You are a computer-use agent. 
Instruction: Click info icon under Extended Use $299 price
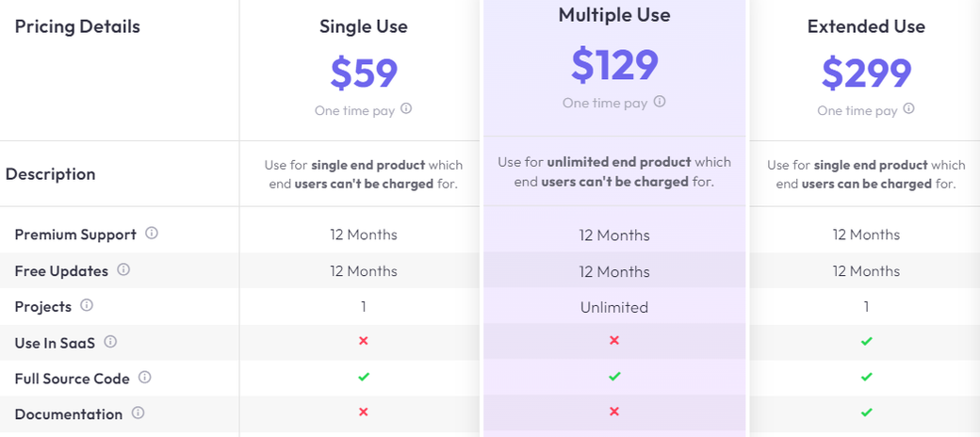click(x=908, y=108)
